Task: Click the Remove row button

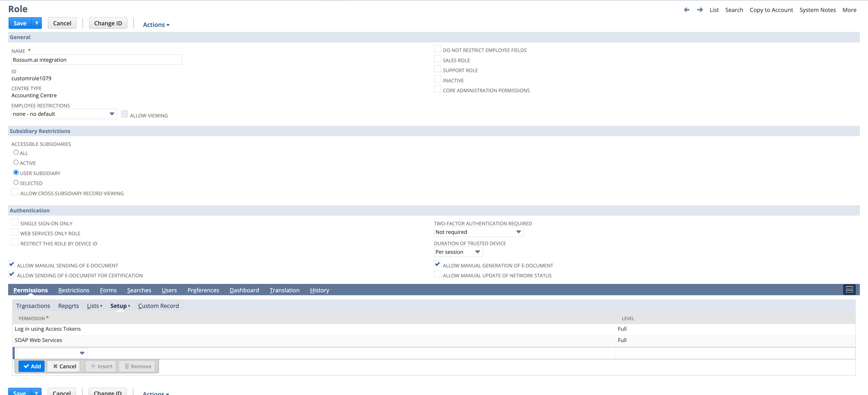Action: [x=137, y=366]
